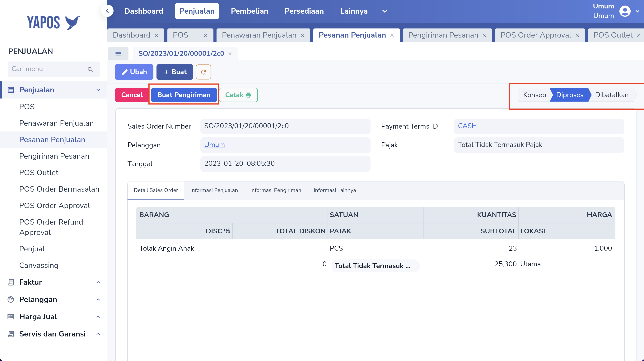
Task: Close the Pesanan Penjualan tab
Action: (x=392, y=35)
